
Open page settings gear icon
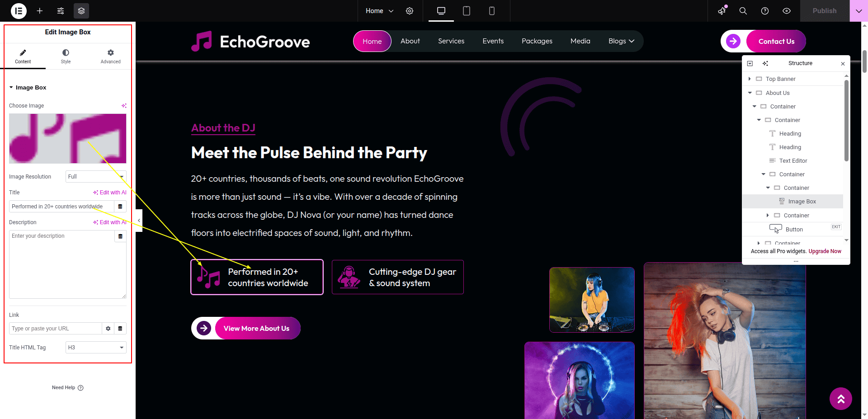tap(410, 11)
